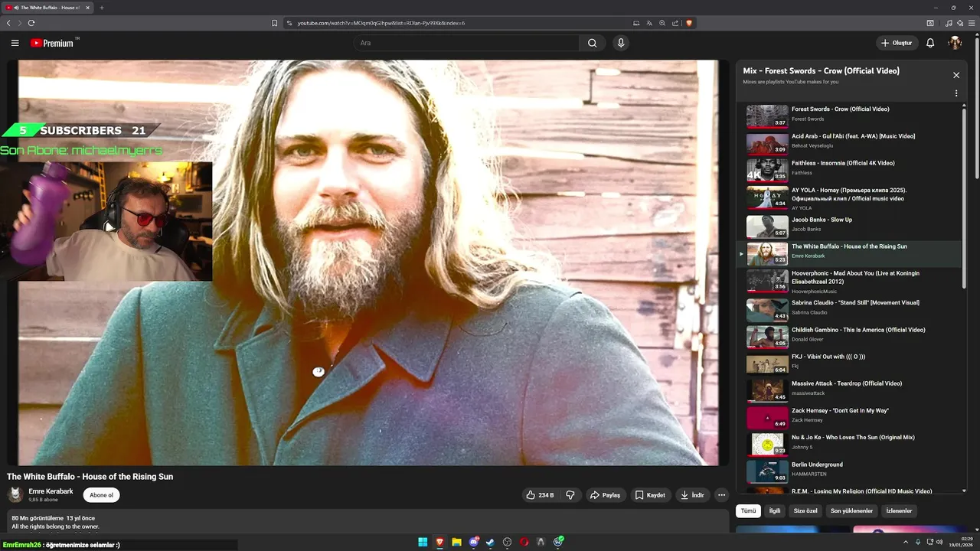Play Forest Swords - Crow from playlist
The image size is (980, 551).
(x=848, y=116)
